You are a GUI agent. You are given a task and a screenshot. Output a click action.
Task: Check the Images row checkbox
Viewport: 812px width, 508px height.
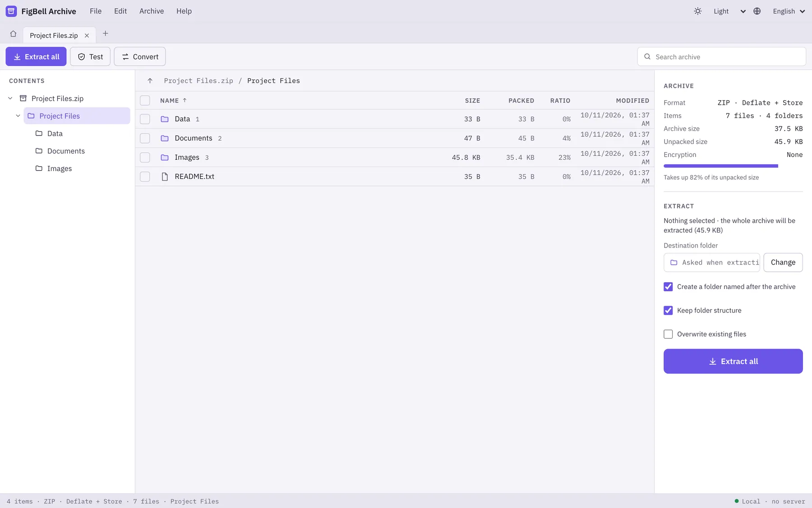click(x=145, y=158)
